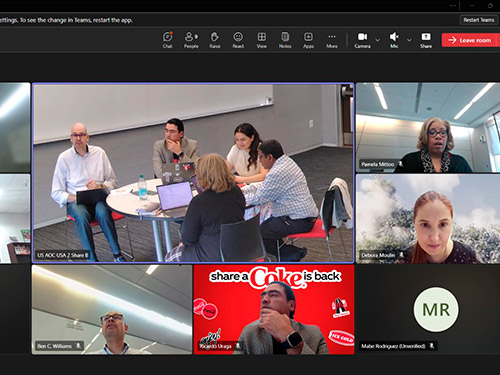The width and height of the screenshot is (500, 375).
Task: Select Ben C. Williams' video tile
Action: [112, 309]
